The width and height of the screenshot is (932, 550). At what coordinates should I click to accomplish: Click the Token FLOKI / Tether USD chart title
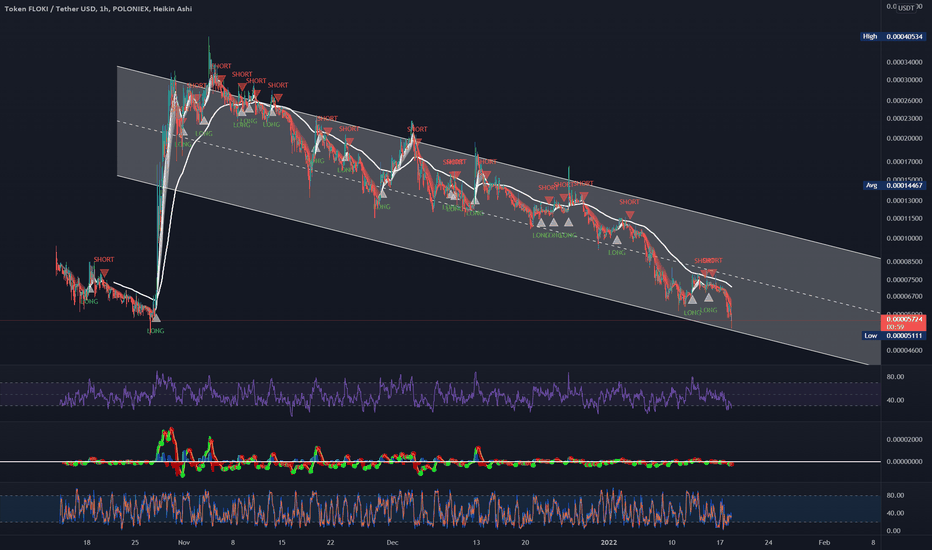coord(98,9)
